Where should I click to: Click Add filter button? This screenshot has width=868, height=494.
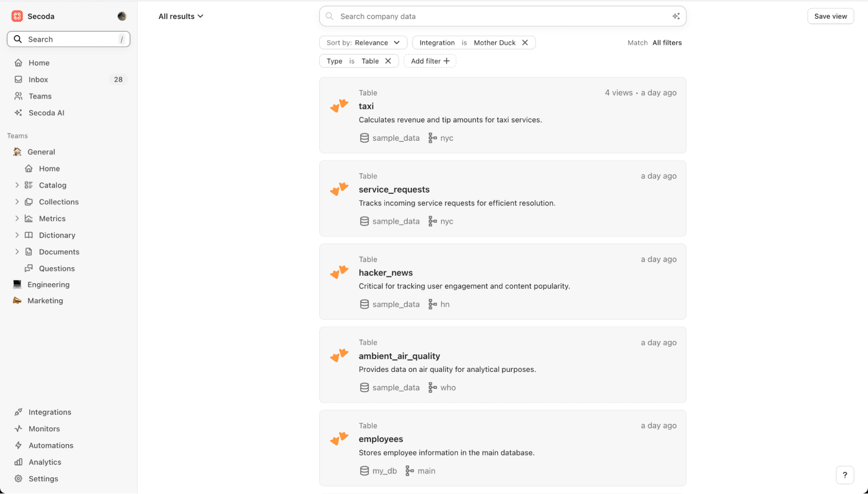tap(430, 61)
